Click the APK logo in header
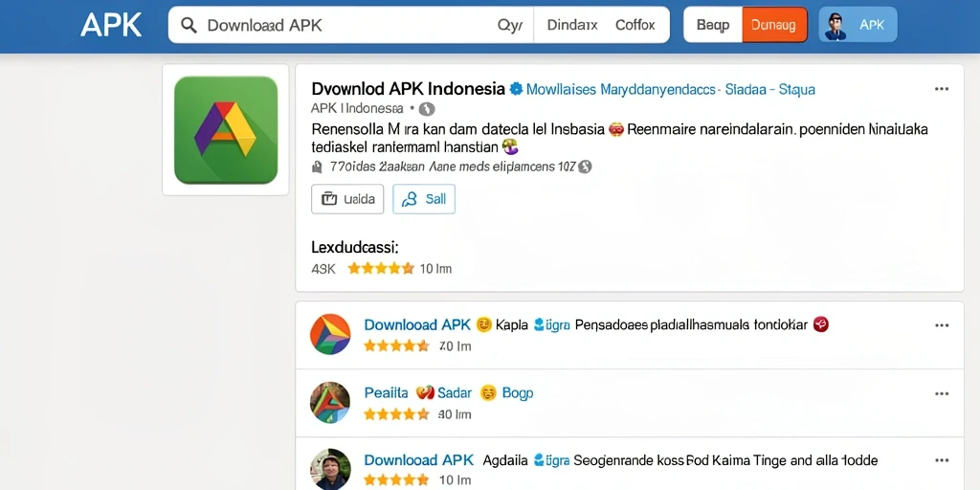980x490 pixels. [x=111, y=25]
